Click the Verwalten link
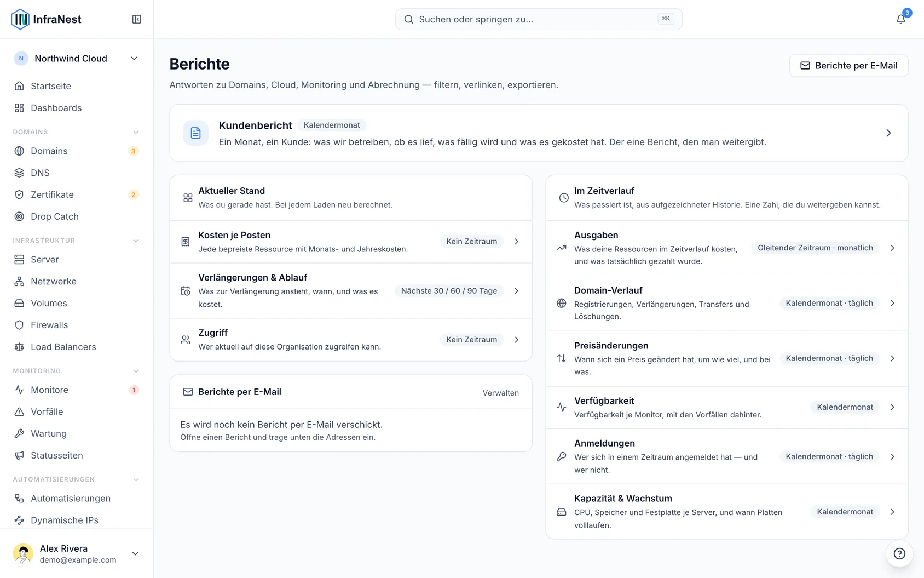924x578 pixels. (500, 393)
